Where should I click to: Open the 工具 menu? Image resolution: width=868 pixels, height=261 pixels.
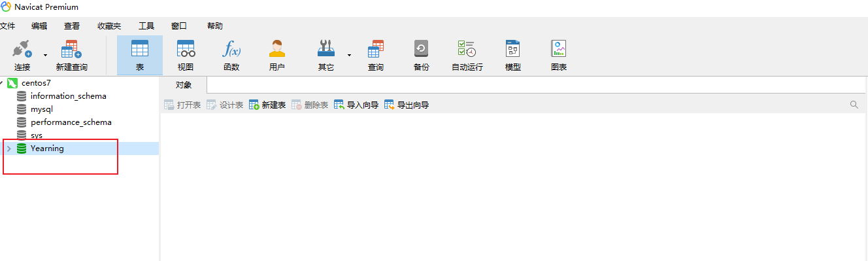pyautogui.click(x=146, y=26)
